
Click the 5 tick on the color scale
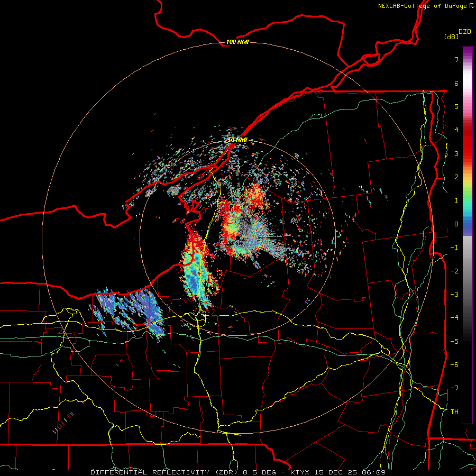(x=456, y=106)
